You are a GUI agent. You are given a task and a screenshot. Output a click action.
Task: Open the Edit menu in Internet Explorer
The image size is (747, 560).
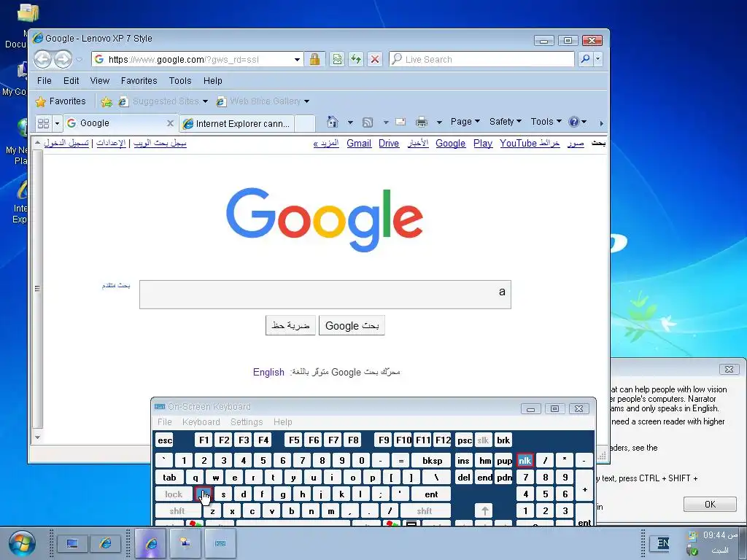pyautogui.click(x=71, y=80)
